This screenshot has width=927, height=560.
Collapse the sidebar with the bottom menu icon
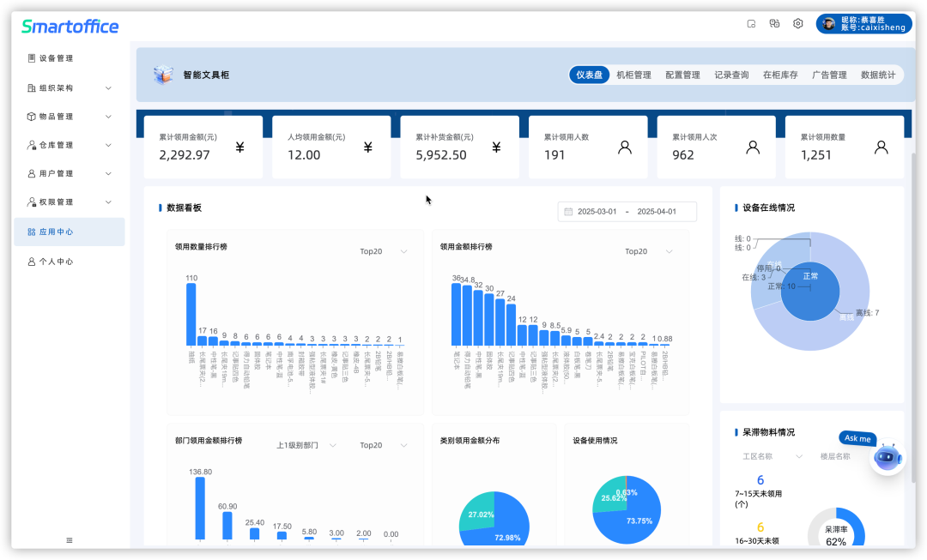pos(70,540)
